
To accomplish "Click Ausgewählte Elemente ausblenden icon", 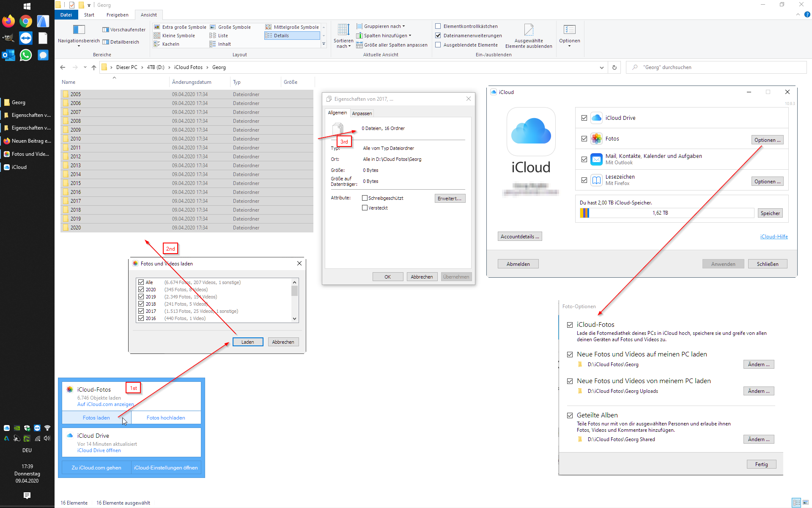I will [529, 30].
